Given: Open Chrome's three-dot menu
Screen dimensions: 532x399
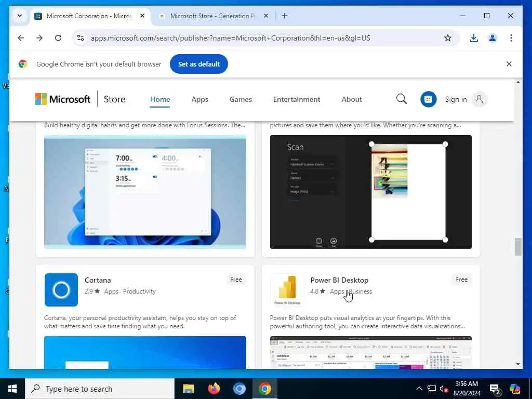Looking at the screenshot, I should pos(511,38).
